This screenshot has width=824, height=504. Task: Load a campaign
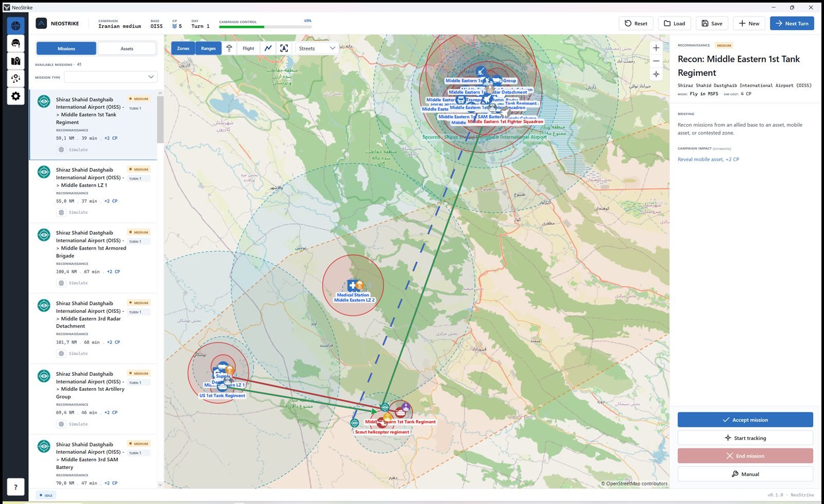point(674,23)
